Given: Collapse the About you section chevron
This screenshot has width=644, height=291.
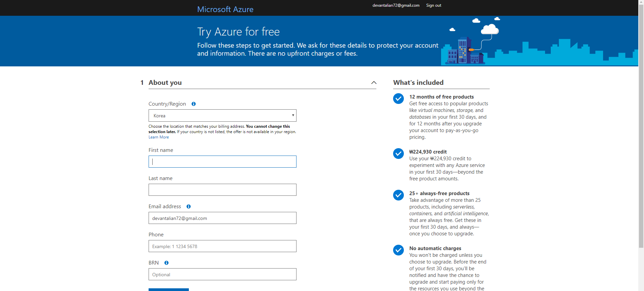Looking at the screenshot, I should click(x=374, y=83).
